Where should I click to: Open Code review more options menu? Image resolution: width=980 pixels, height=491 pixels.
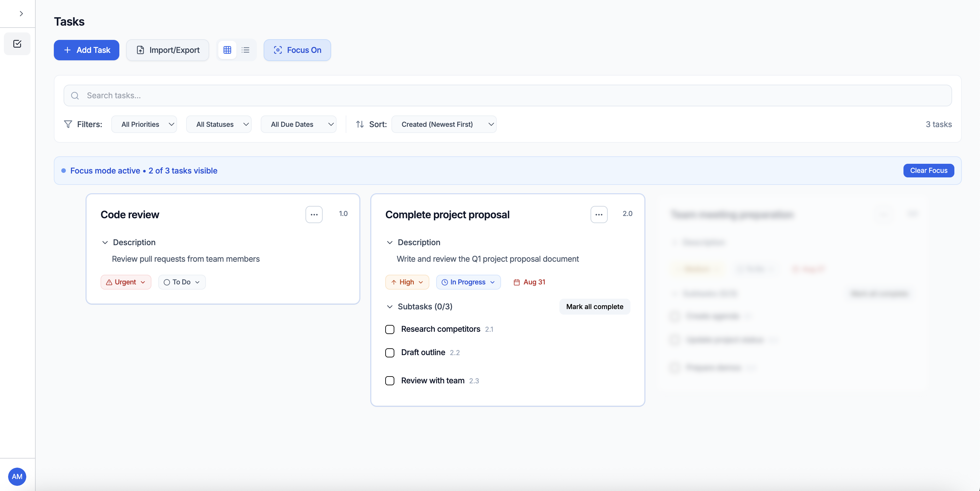[x=314, y=214]
